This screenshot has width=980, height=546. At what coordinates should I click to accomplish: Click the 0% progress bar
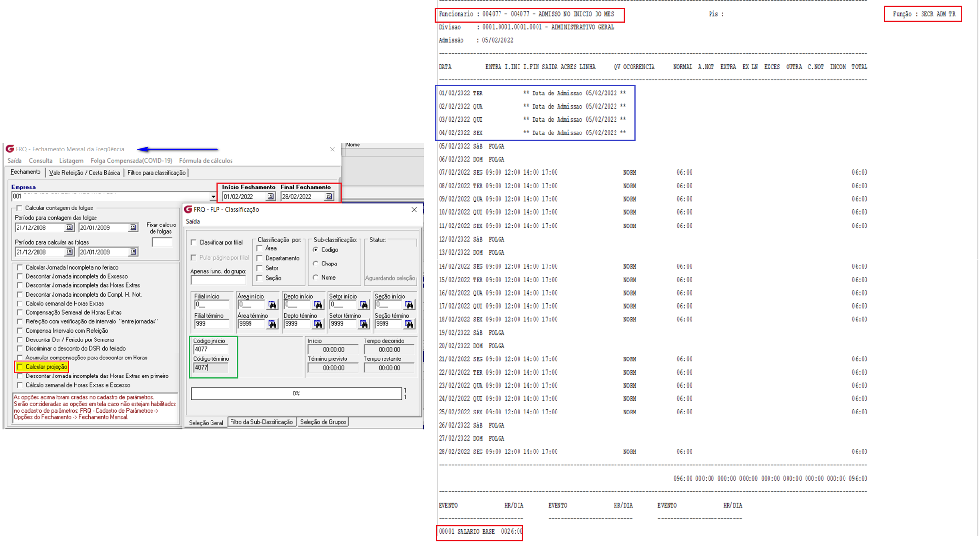(x=296, y=394)
